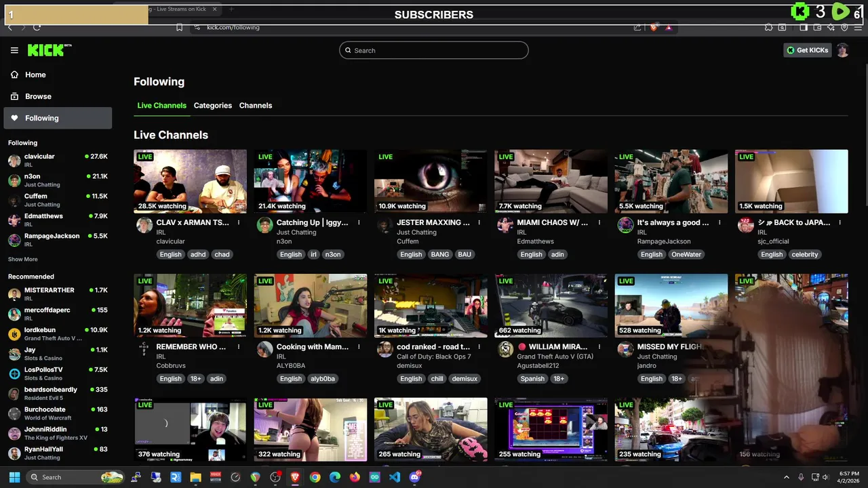Open ALYB0BA avatar under Cooking stream

tap(264, 350)
